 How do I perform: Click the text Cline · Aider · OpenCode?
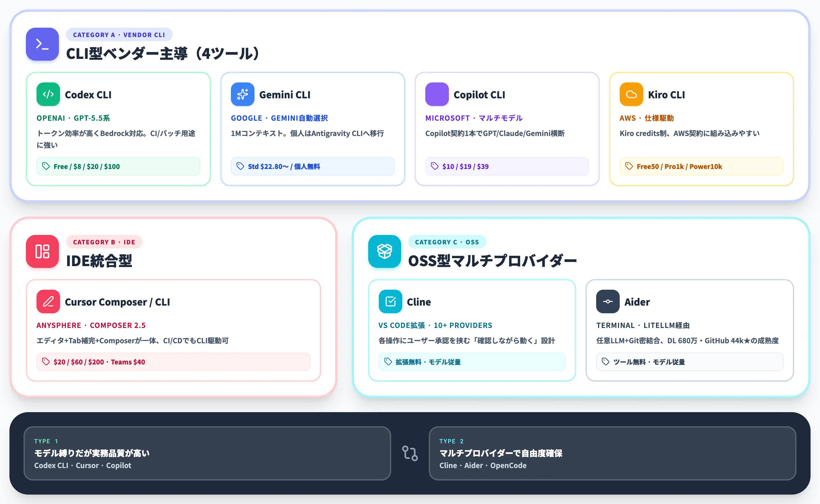coord(483,465)
